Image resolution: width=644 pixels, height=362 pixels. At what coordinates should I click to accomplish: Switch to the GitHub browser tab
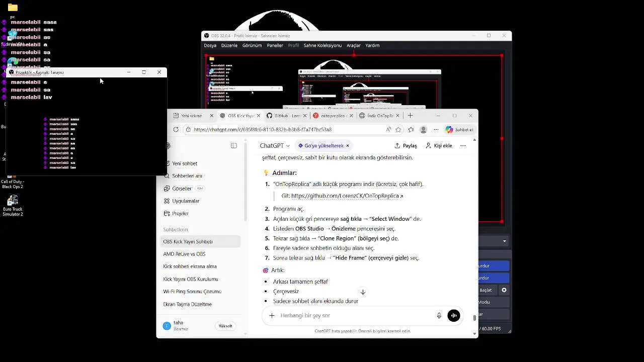(x=287, y=116)
